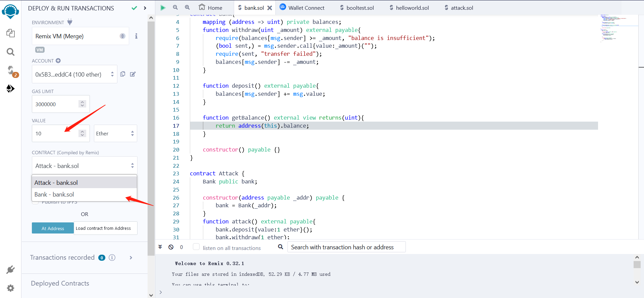Viewport: 644px width, 298px height.
Task: Open the Contract selector dropdown
Action: 85,166
